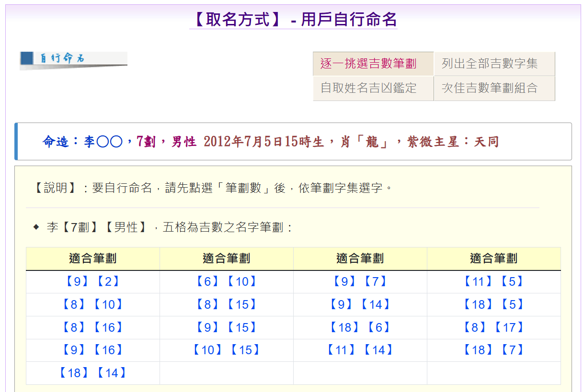584x392 pixels.
Task: Open stroke combination 【18】【6】
Action: [x=360, y=328]
